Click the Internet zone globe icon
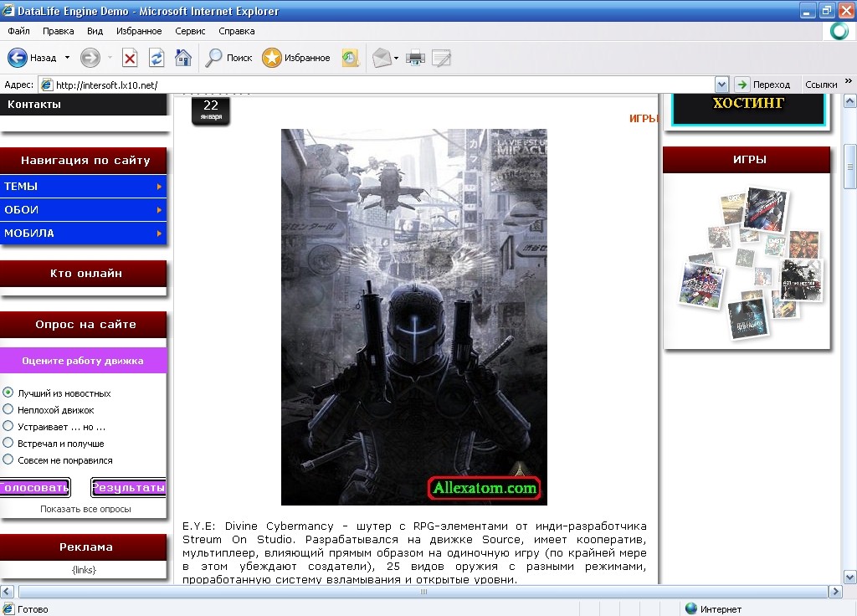Image resolution: width=857 pixels, height=616 pixels. [690, 608]
